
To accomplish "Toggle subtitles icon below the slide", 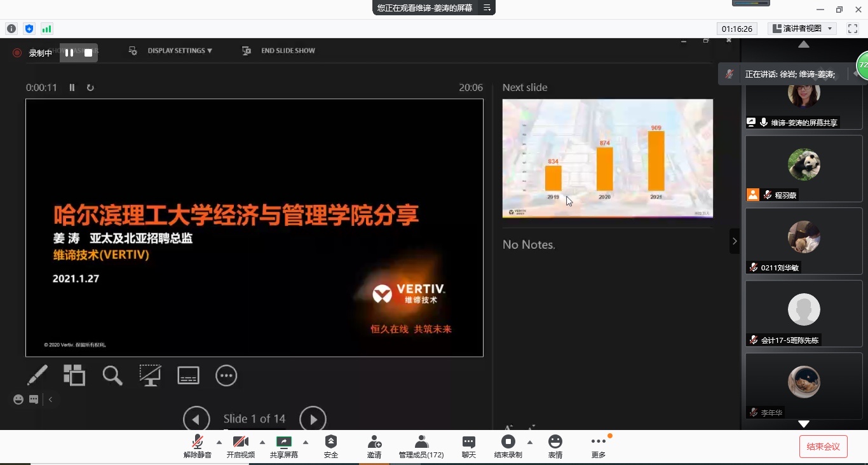I will pyautogui.click(x=188, y=375).
